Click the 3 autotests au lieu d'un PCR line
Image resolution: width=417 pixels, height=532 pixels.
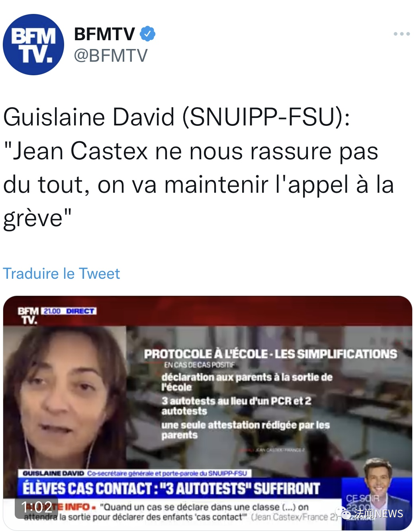pos(236,406)
